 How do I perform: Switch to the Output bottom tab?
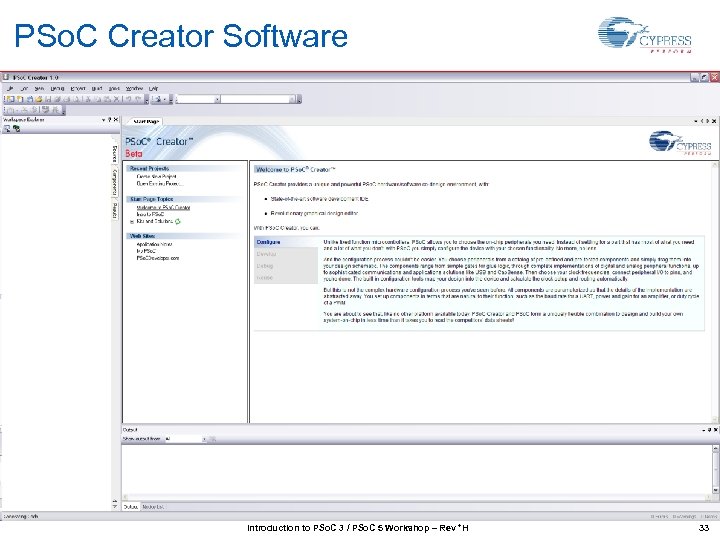click(131, 507)
